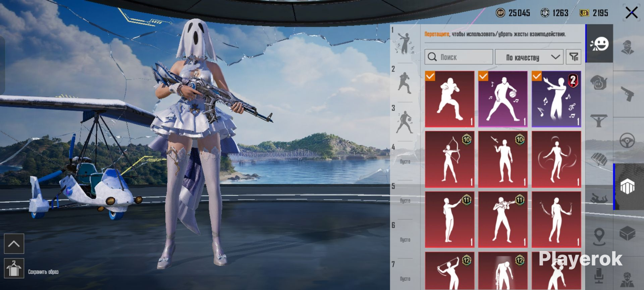This screenshot has height=290, width=644.
Task: Uncheck the basketball emote checkmark
Action: pyautogui.click(x=483, y=76)
